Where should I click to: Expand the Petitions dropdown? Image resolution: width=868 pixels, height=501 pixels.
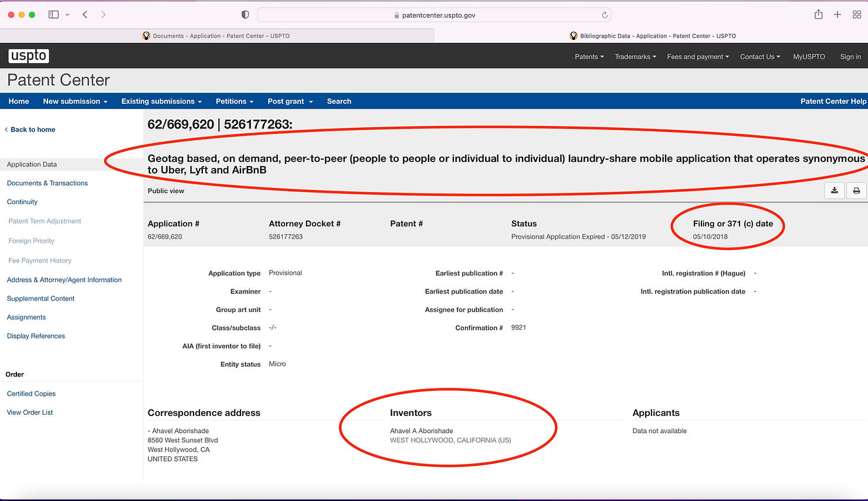point(235,101)
